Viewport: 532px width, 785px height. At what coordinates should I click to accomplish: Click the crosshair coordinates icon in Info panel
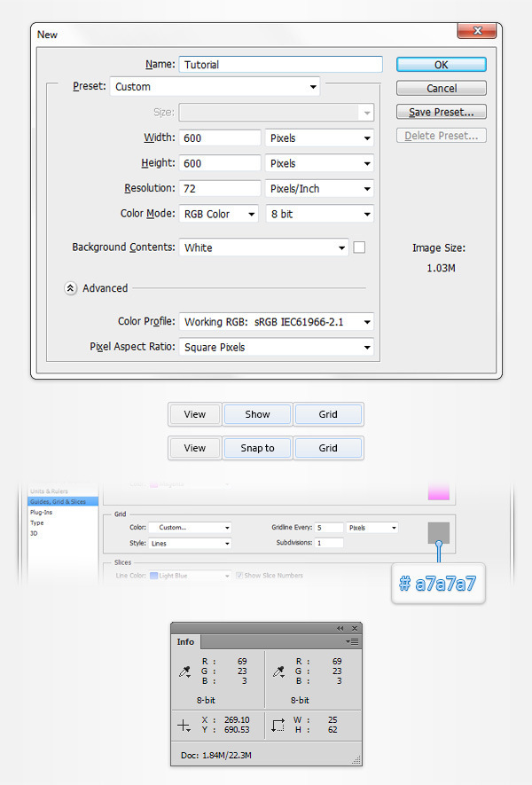point(184,725)
